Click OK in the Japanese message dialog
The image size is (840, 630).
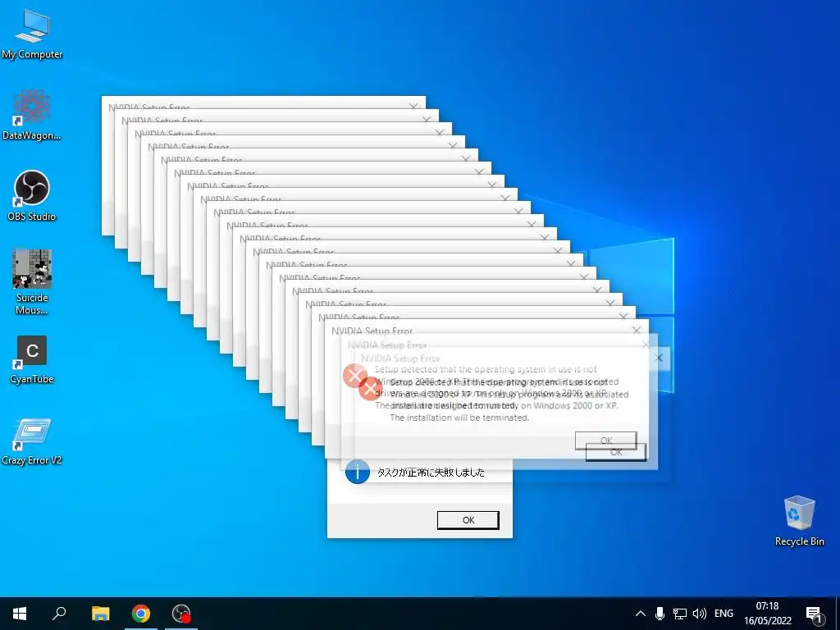468,520
